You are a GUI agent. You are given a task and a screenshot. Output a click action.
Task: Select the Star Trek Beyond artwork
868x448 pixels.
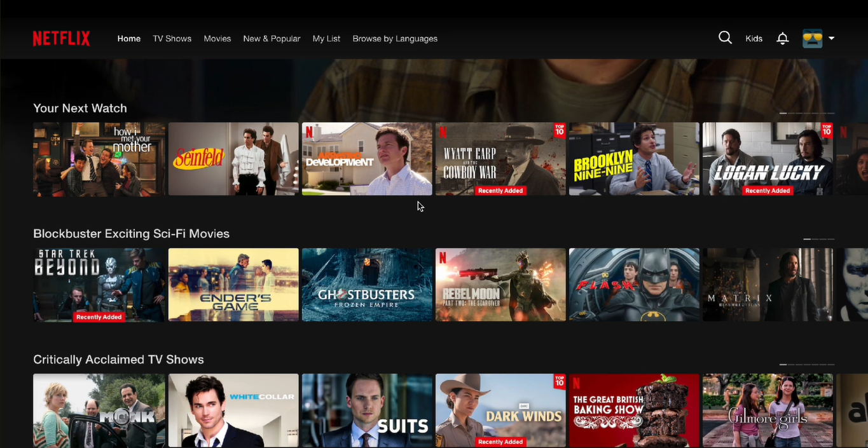[x=99, y=284]
